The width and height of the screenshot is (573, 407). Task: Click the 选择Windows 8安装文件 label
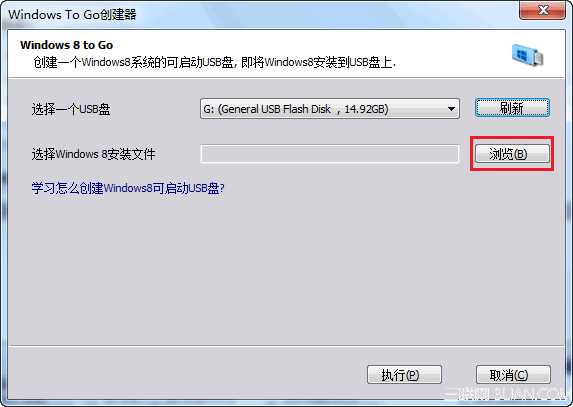click(94, 154)
